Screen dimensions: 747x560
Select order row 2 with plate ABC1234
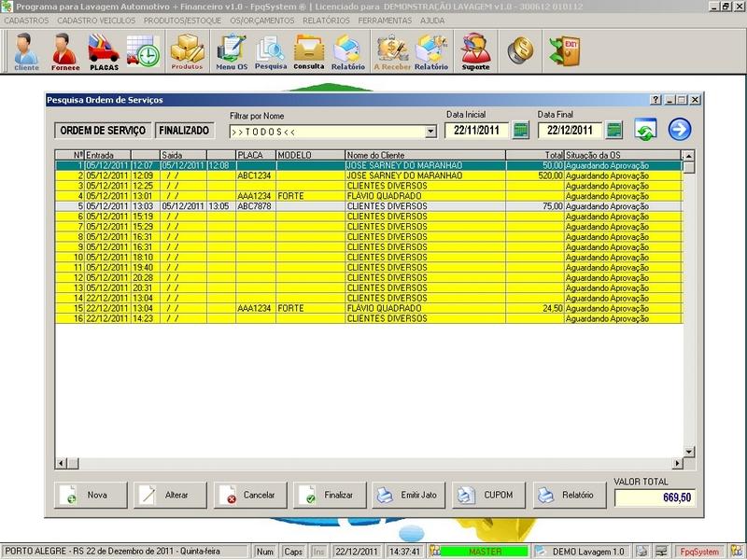point(369,175)
